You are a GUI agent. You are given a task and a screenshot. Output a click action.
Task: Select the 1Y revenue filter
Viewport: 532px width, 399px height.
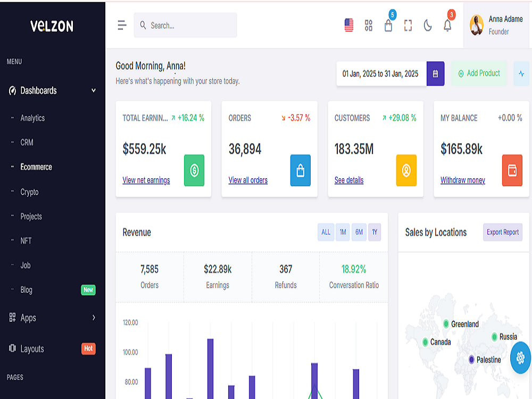375,232
